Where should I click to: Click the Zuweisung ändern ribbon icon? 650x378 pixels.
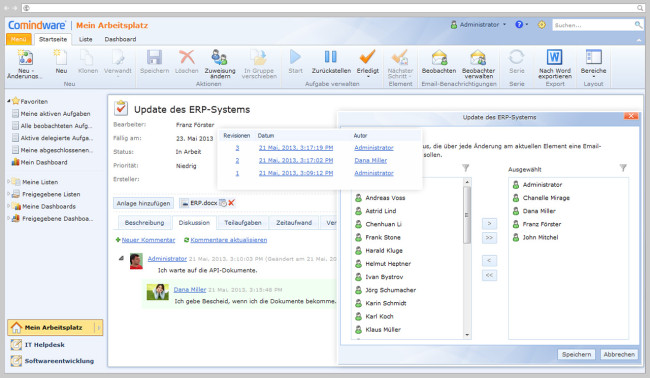(219, 58)
